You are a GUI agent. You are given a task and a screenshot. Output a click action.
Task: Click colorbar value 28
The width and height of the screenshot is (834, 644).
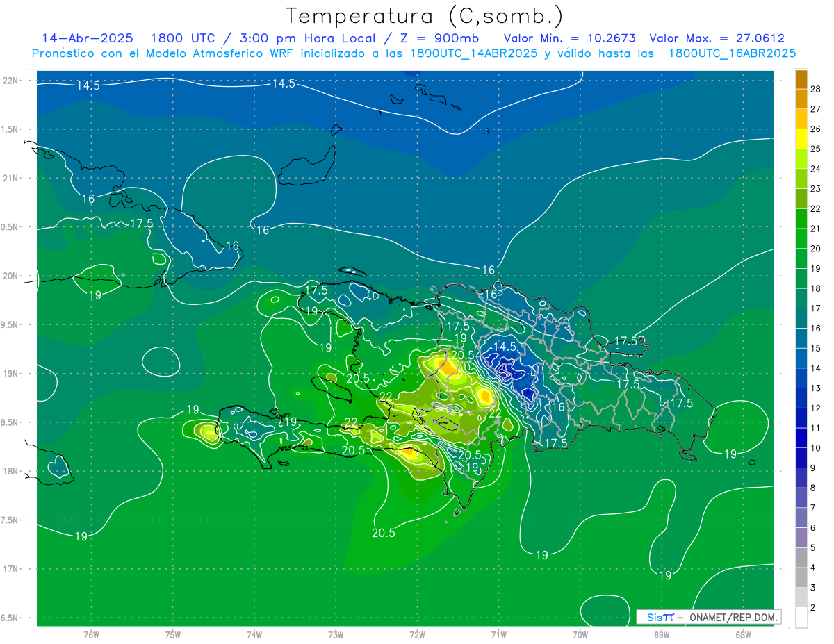816,89
